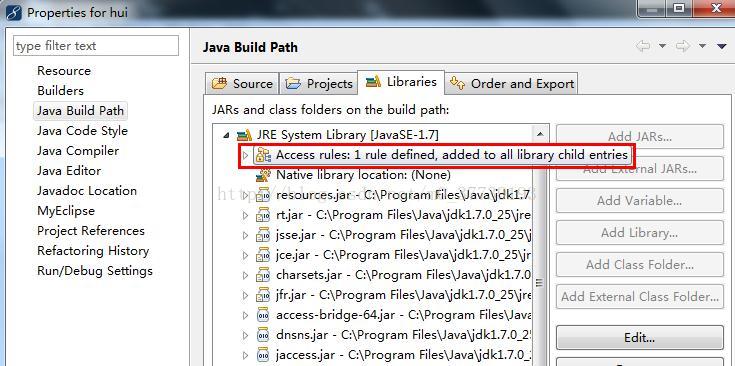Open the view menu triangle dropdown
Image resolution: width=735 pixels, height=366 pixels.
click(x=722, y=46)
